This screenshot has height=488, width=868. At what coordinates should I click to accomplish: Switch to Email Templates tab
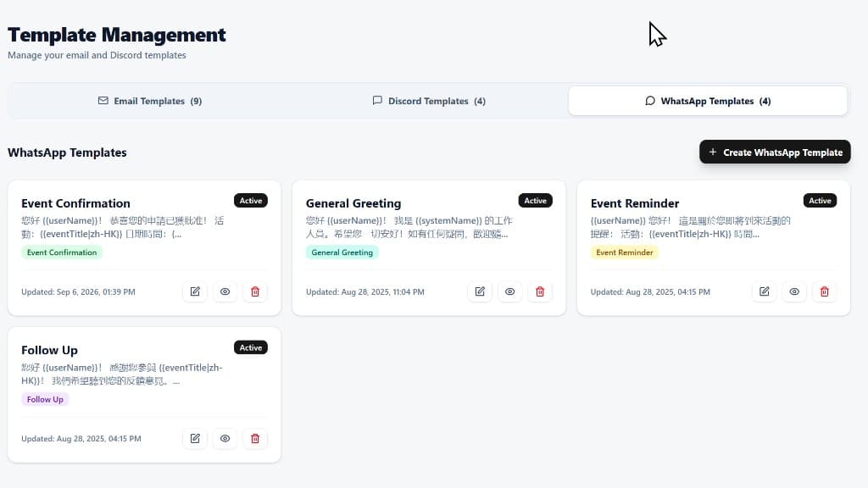click(150, 101)
